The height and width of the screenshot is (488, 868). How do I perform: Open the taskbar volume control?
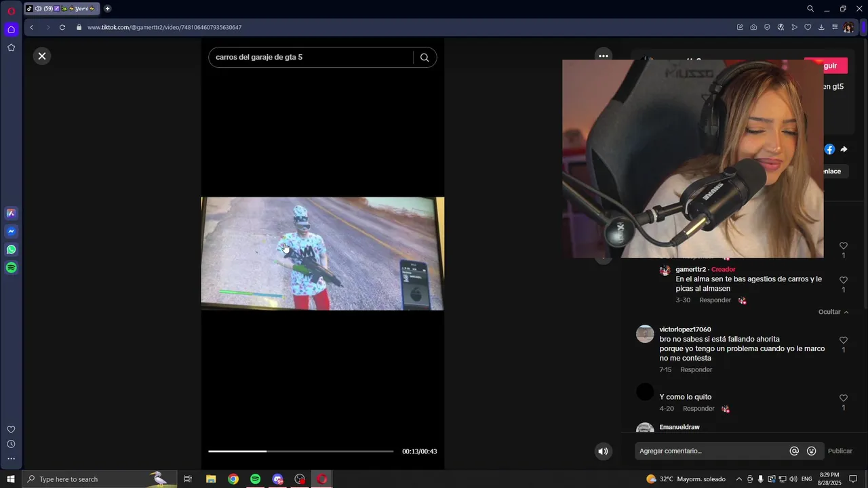click(793, 479)
